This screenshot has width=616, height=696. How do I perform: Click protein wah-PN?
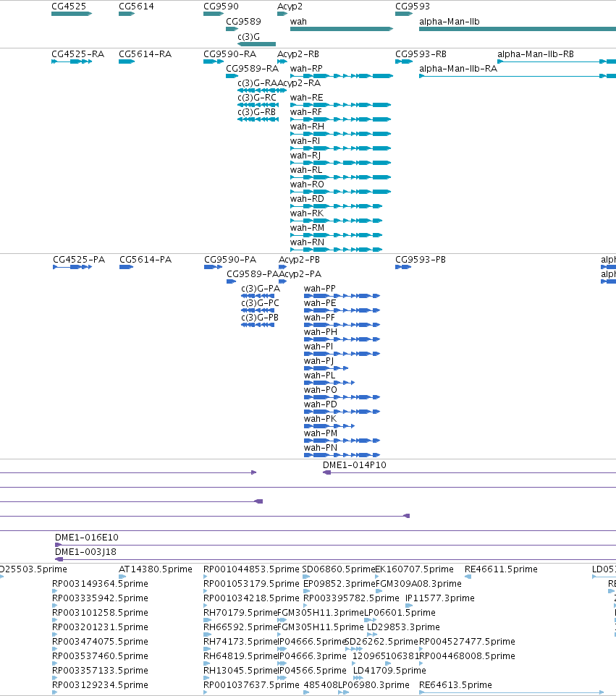[x=321, y=448]
